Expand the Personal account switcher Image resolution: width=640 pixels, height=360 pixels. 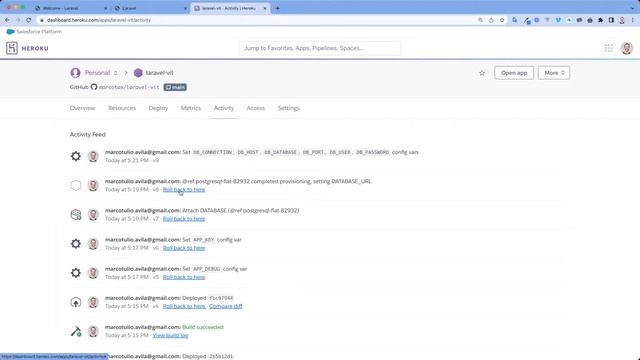[x=116, y=73]
